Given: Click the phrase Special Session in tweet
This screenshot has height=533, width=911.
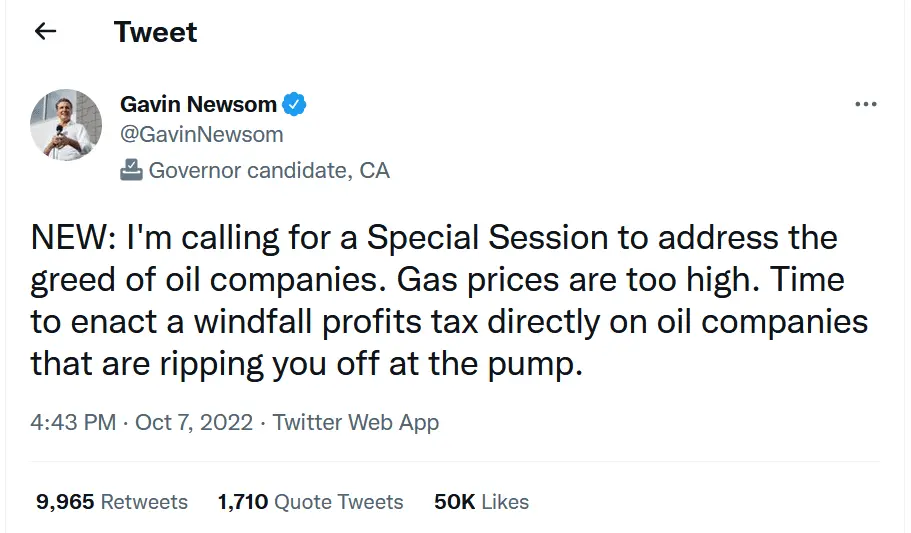Looking at the screenshot, I should (x=487, y=239).
